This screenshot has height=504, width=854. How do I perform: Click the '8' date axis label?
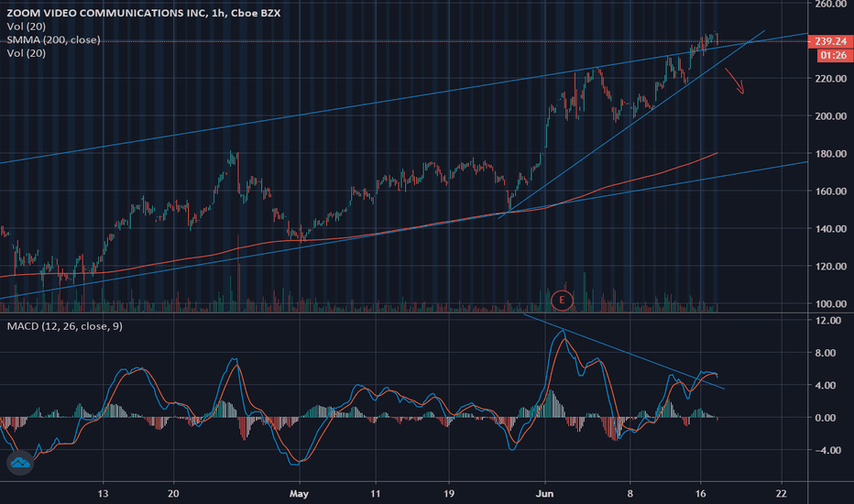pyautogui.click(x=630, y=494)
